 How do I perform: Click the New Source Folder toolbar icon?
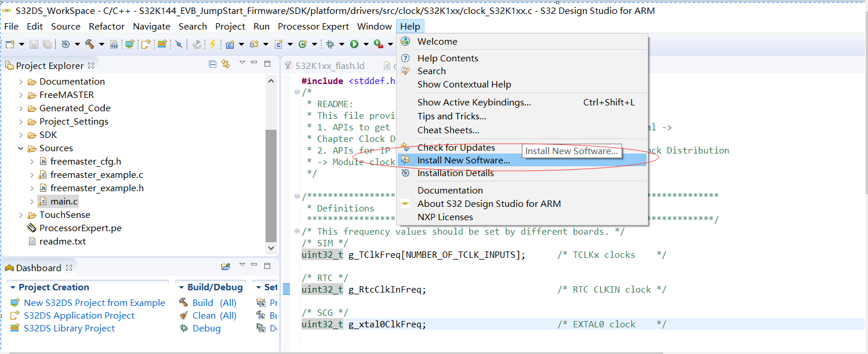coord(254,44)
